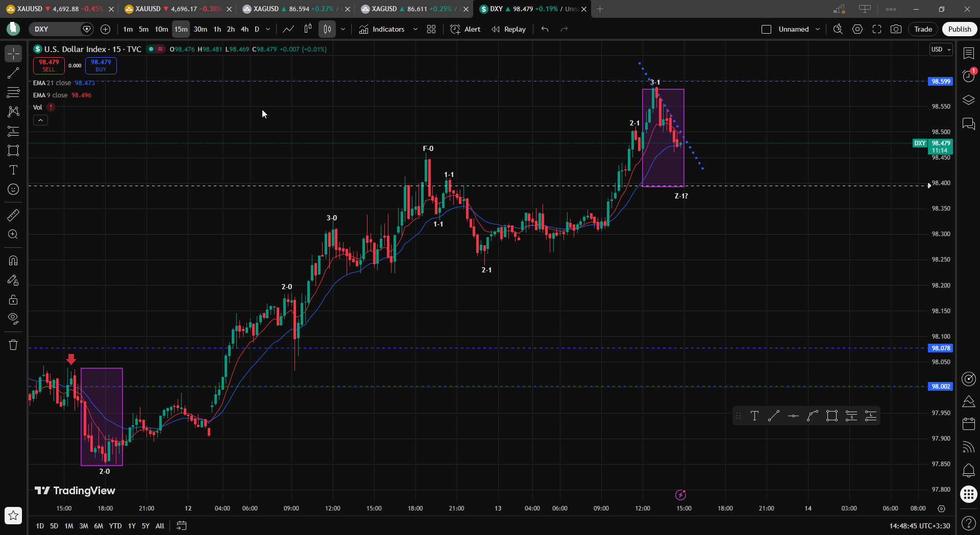
Task: Switch to the XAGUSD 86.594 tab
Action: [x=290, y=9]
